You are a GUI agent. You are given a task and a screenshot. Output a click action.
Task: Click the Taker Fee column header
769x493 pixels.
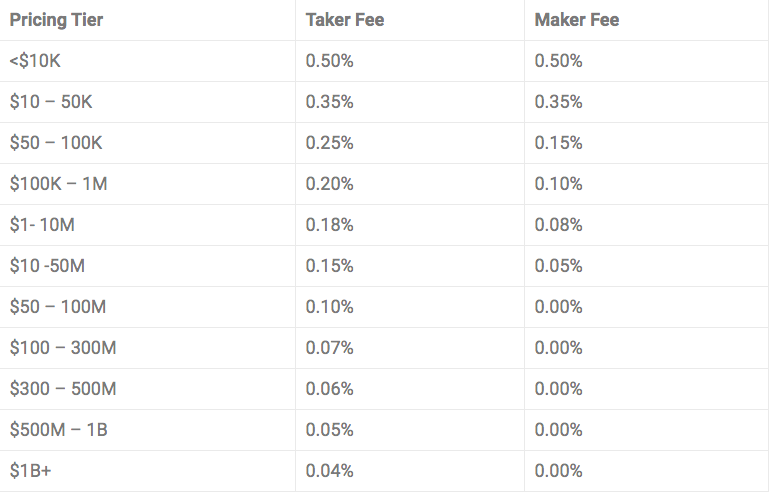(345, 20)
